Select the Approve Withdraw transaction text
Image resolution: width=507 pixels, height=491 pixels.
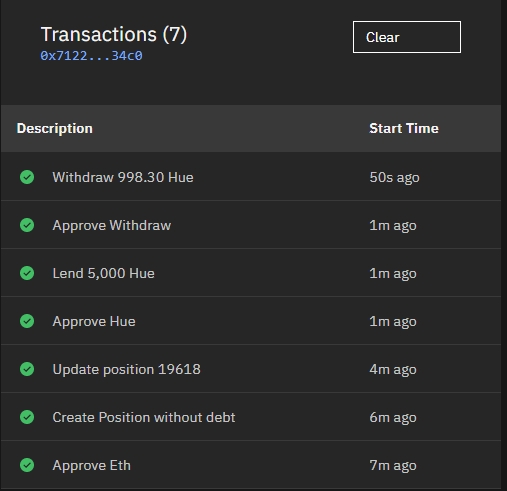click(x=112, y=225)
